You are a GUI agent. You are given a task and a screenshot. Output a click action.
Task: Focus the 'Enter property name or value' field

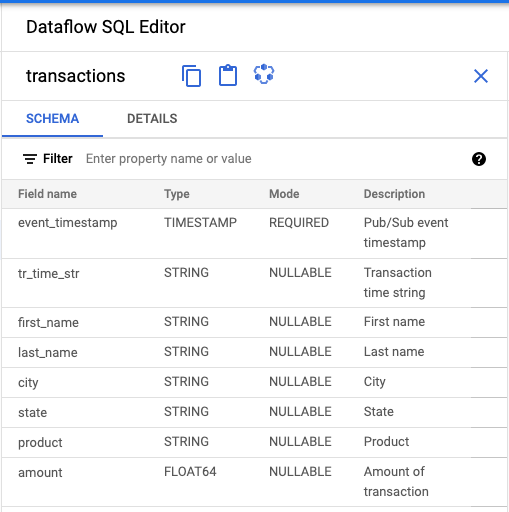click(169, 159)
